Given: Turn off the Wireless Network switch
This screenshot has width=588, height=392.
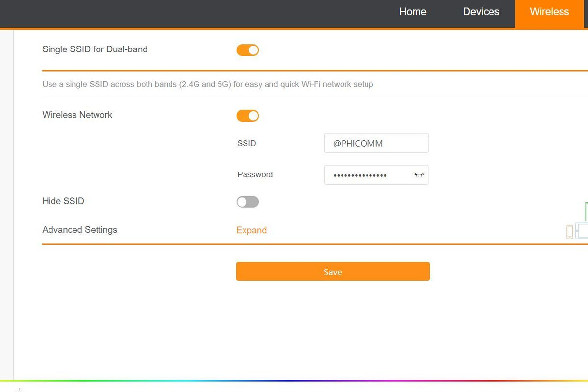Looking at the screenshot, I should tap(247, 116).
